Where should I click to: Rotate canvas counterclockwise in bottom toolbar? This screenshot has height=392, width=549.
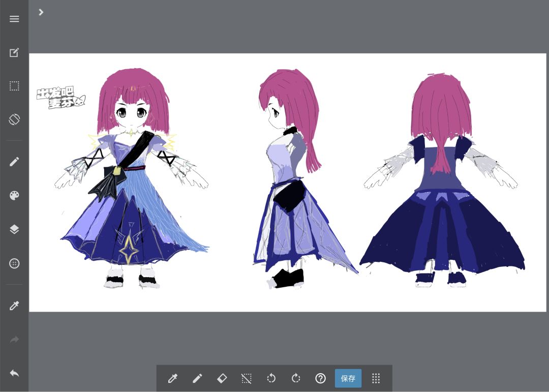pyautogui.click(x=271, y=378)
